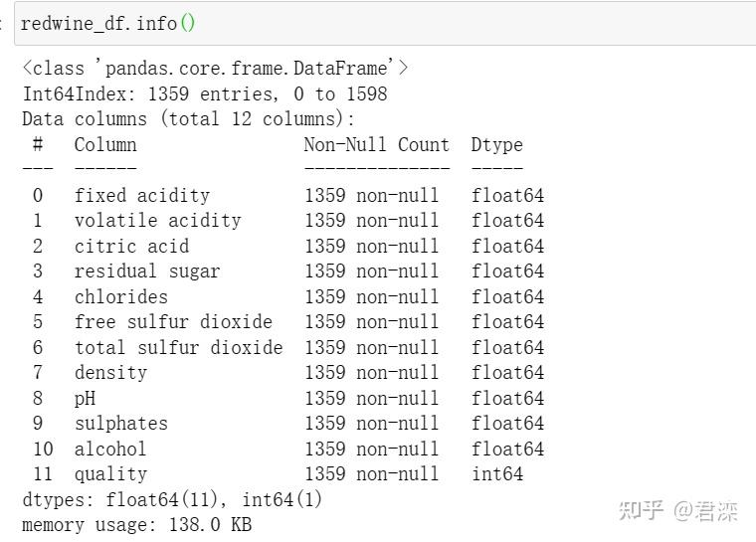
Task: Click the Column header text
Action: pos(105,144)
